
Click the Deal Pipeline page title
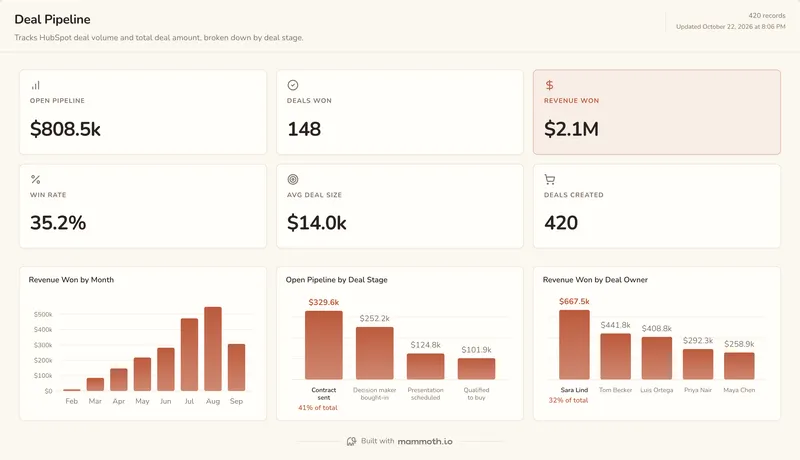click(x=53, y=19)
